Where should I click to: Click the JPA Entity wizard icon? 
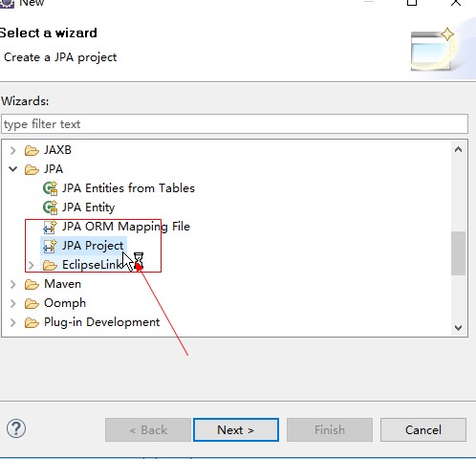click(x=50, y=208)
